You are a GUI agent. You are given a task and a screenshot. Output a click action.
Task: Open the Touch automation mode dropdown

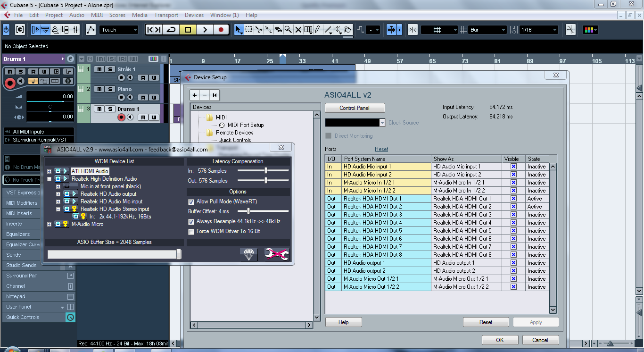coord(119,30)
